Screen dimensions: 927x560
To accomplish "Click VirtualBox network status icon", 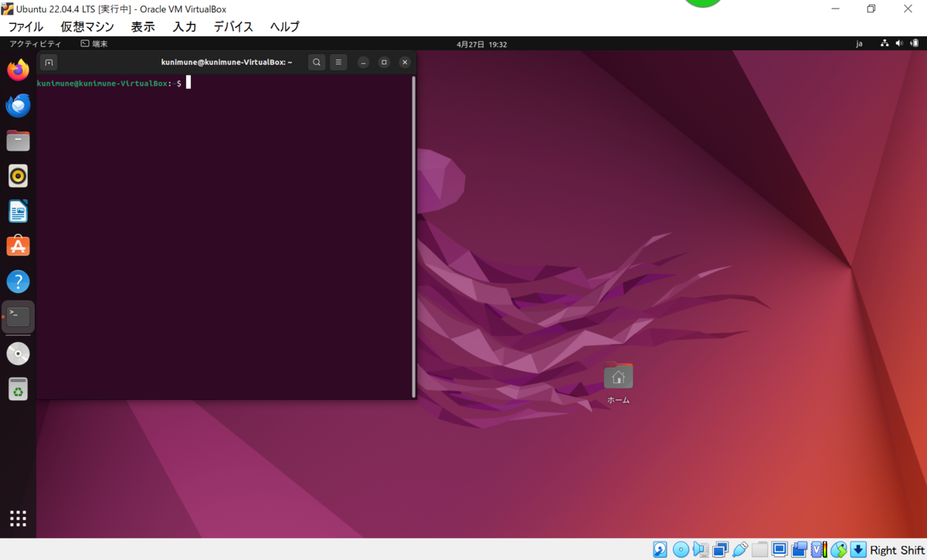I will coord(721,549).
